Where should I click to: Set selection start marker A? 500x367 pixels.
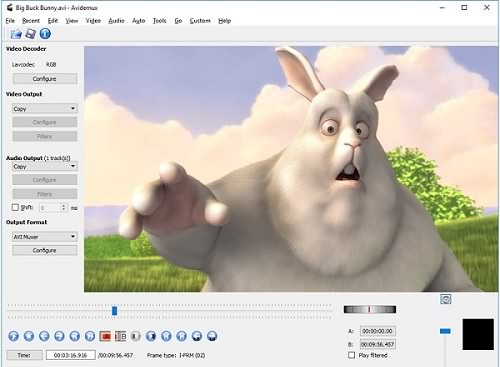point(105,336)
